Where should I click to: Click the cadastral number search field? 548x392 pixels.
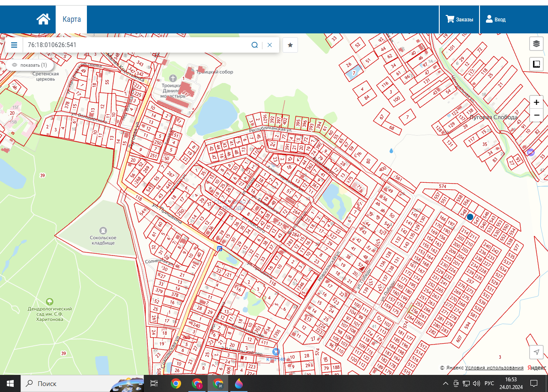pos(137,45)
